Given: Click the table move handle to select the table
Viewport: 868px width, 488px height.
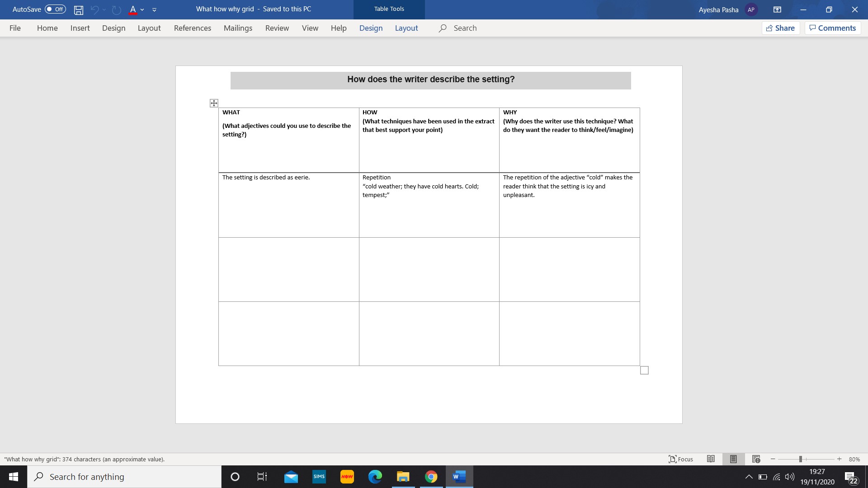Looking at the screenshot, I should 213,103.
